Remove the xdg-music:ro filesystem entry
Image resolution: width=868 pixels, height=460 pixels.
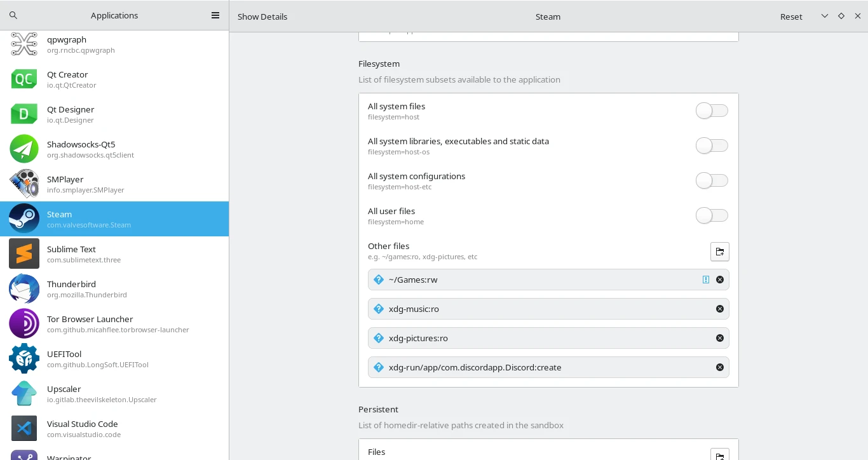pyautogui.click(x=720, y=309)
